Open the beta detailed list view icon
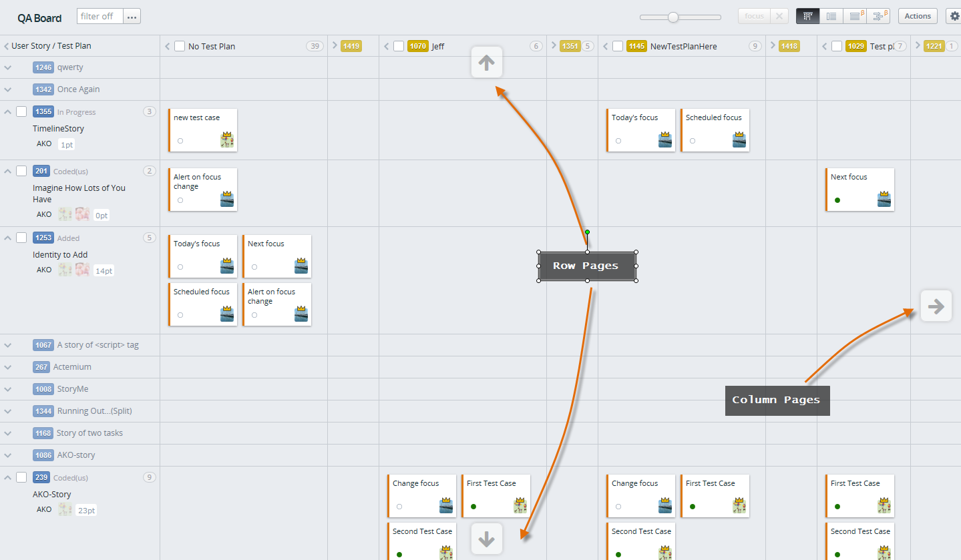The height and width of the screenshot is (560, 961). coord(854,16)
